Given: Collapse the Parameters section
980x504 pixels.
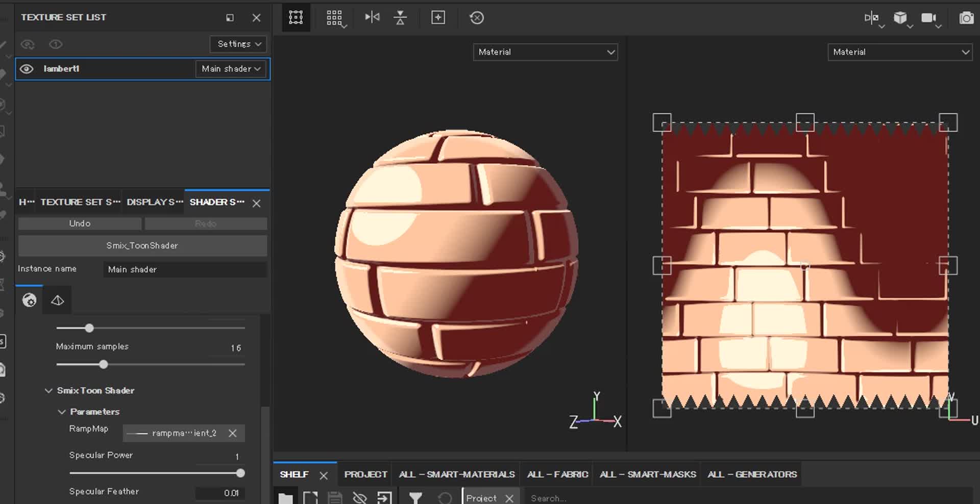Looking at the screenshot, I should click(62, 412).
